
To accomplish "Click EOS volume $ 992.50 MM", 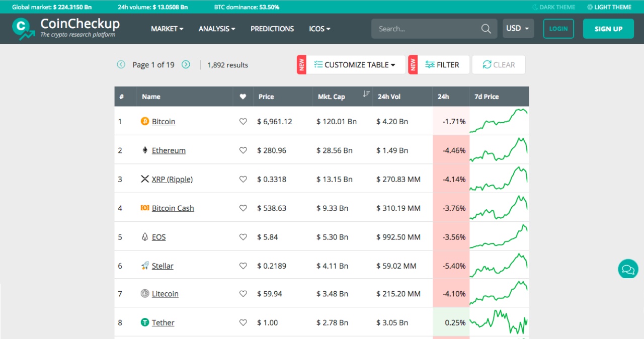I will point(398,237).
